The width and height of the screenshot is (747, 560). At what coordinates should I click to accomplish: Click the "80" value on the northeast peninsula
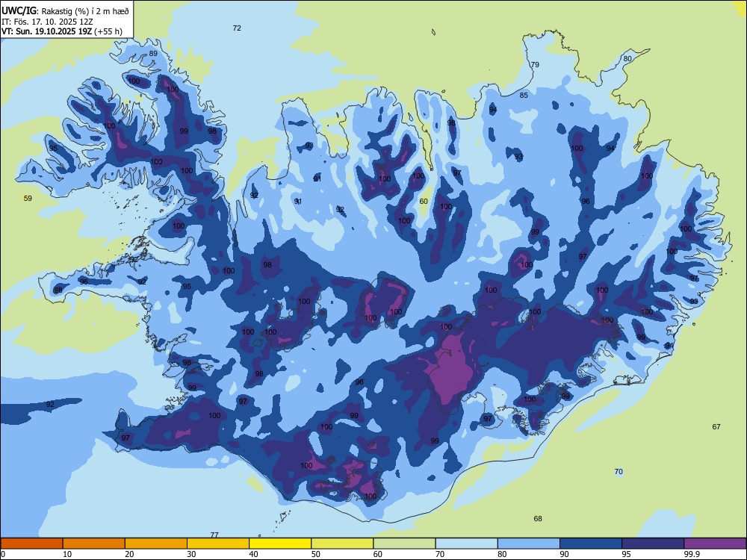[x=627, y=58]
